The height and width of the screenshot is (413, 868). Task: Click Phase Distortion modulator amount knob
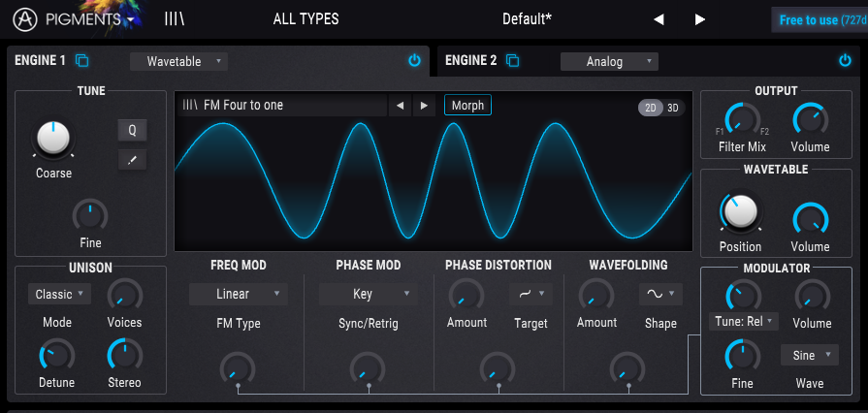pos(498,368)
